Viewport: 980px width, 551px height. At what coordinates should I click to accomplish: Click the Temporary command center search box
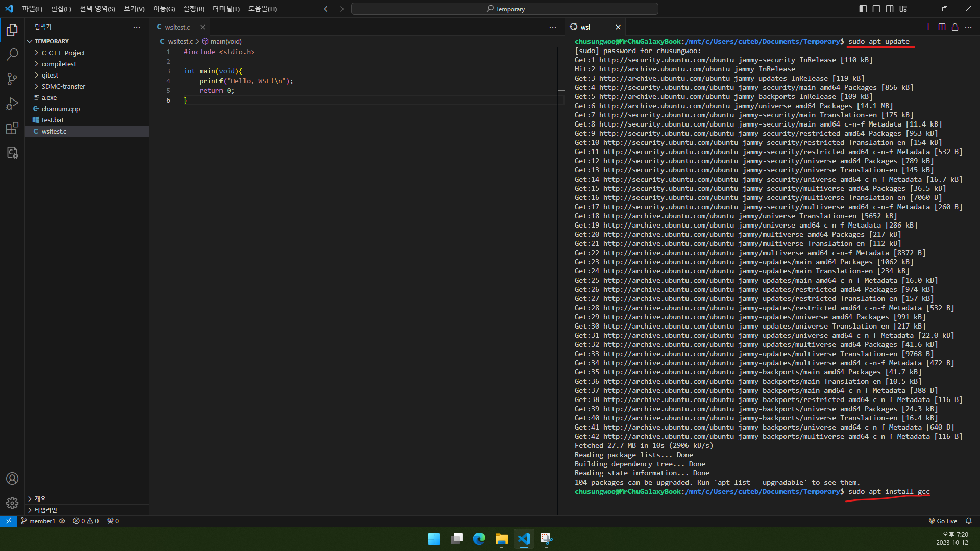coord(505,9)
